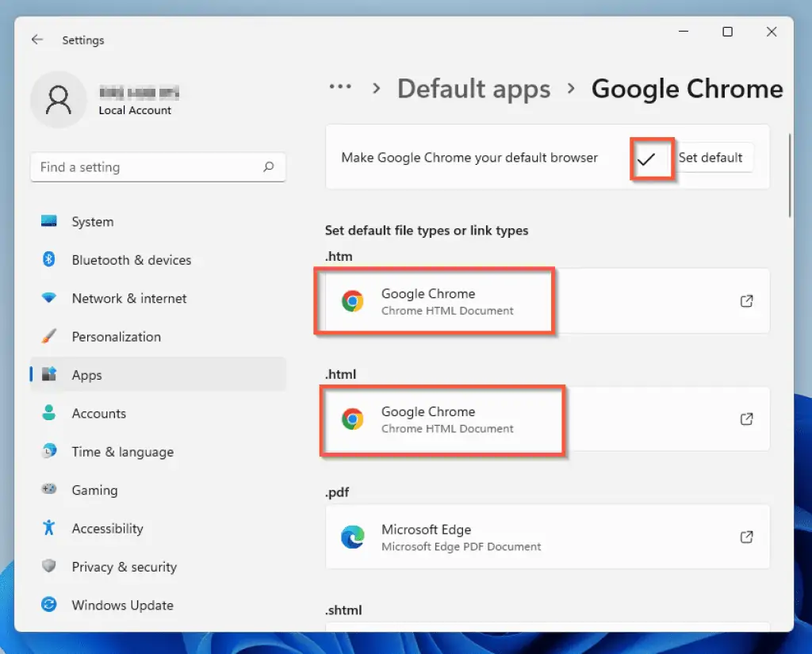Viewport: 812px width, 654px height.
Task: Select Apps in the sidebar
Action: pyautogui.click(x=159, y=375)
